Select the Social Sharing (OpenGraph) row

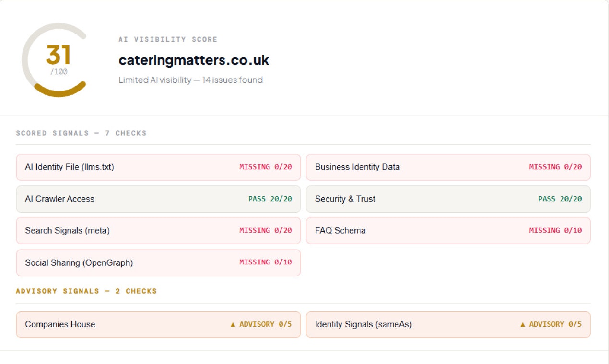tap(158, 263)
